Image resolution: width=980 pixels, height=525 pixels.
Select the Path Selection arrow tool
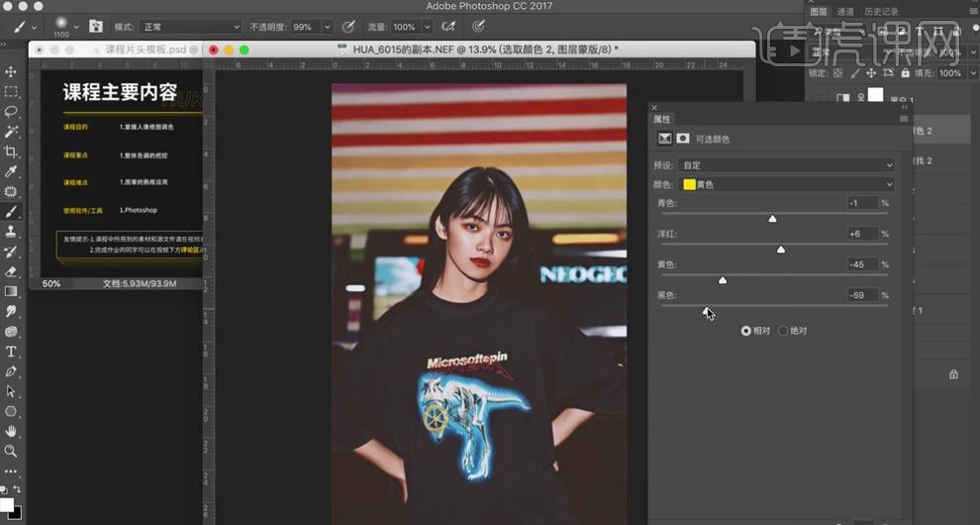(x=11, y=391)
